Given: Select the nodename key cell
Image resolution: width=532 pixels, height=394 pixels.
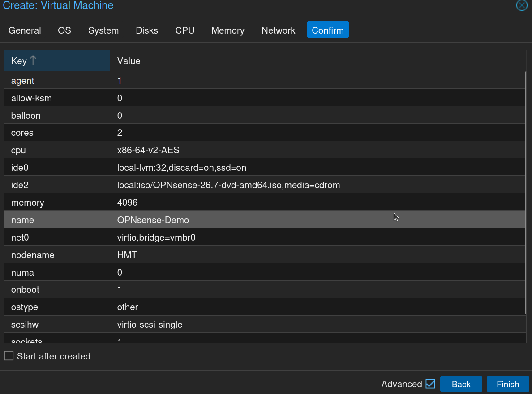Looking at the screenshot, I should coord(57,255).
